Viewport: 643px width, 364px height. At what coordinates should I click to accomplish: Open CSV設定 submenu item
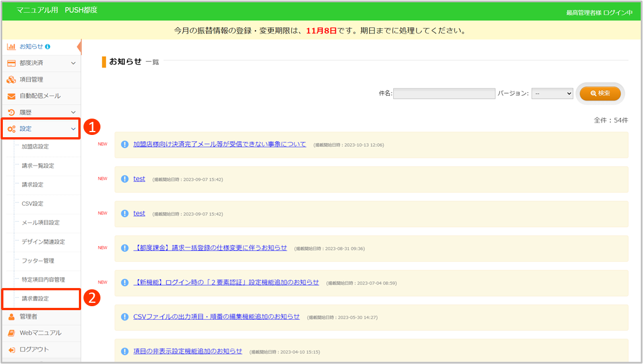[x=32, y=204]
